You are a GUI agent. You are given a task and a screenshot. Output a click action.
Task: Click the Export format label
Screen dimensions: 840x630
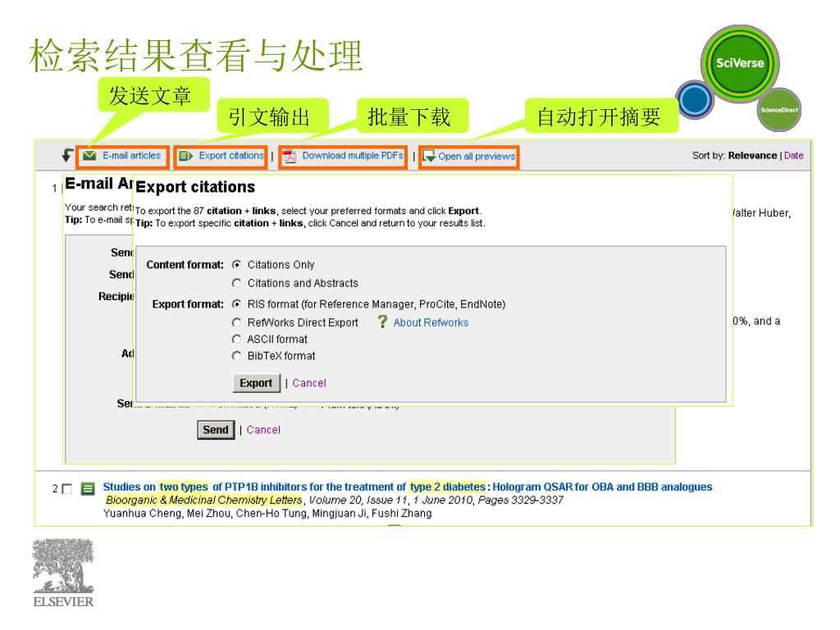click(188, 304)
